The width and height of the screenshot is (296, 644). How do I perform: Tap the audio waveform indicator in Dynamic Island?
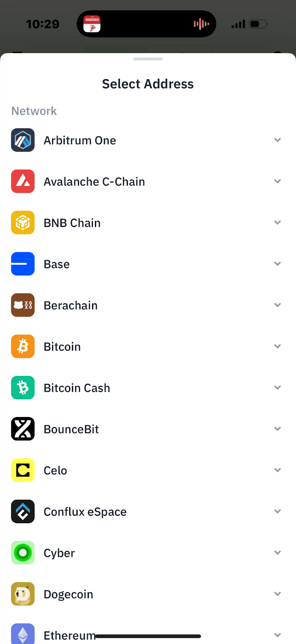tap(201, 24)
